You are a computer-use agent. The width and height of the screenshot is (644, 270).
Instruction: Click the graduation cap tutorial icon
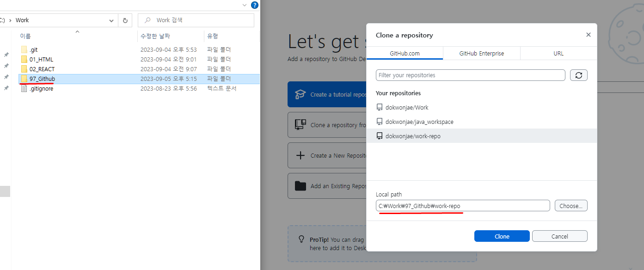click(x=301, y=94)
